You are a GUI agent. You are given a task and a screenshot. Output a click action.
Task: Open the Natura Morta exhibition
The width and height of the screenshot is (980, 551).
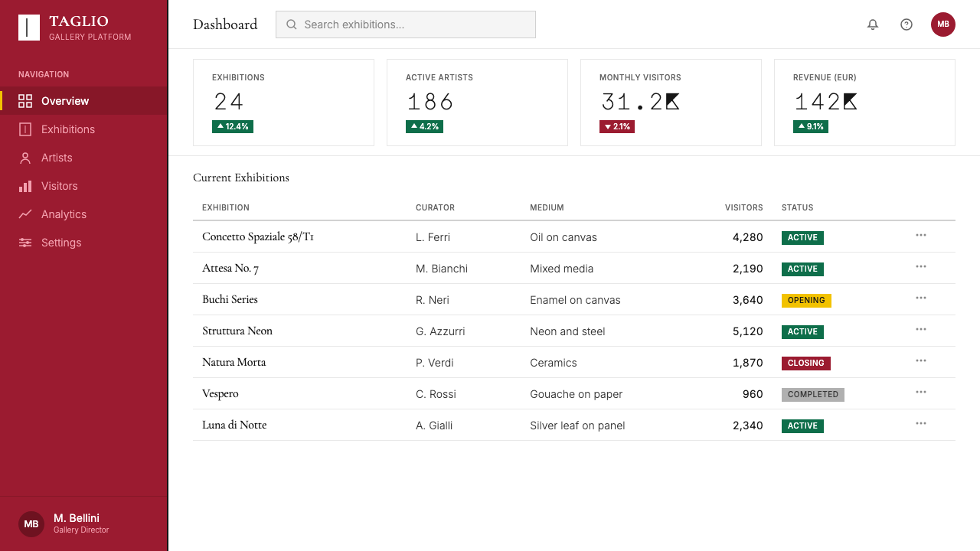point(234,362)
